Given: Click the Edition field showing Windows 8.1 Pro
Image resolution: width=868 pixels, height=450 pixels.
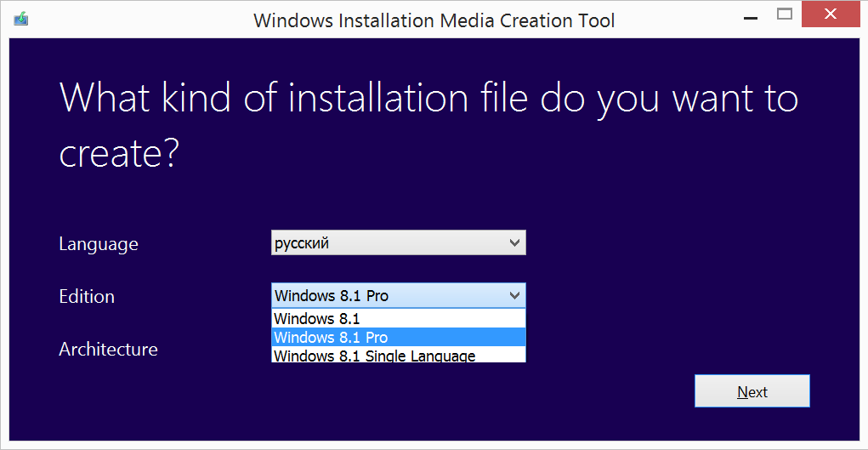Looking at the screenshot, I should click(x=388, y=296).
